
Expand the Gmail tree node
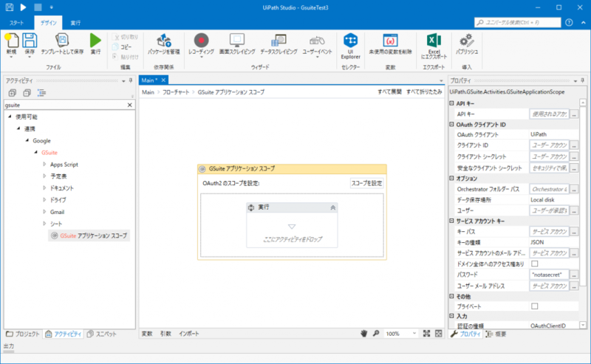pos(44,212)
